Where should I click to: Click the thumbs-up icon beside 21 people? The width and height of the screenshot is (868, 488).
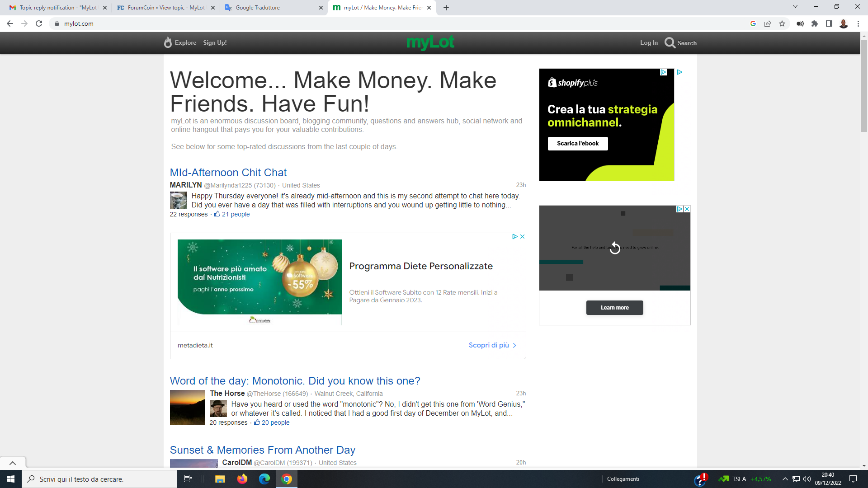pyautogui.click(x=217, y=214)
